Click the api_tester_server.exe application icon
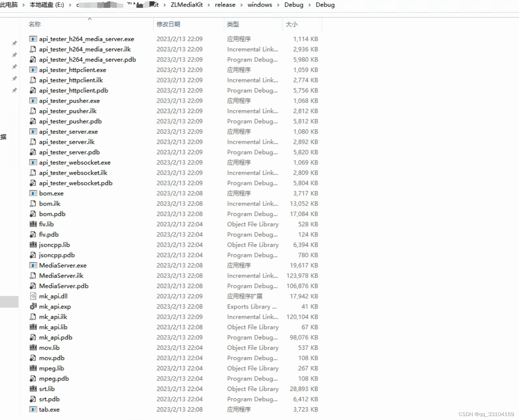Viewport: 519px width, 420px height. (33, 132)
